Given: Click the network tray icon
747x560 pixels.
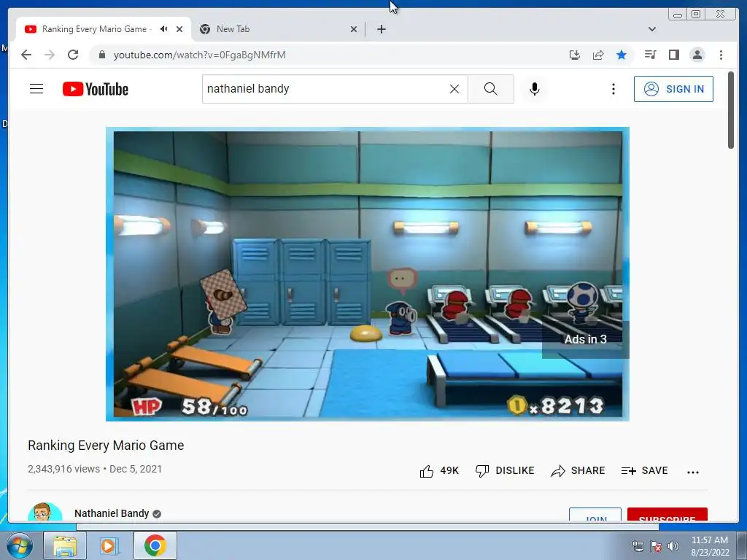Looking at the screenshot, I should (x=638, y=546).
